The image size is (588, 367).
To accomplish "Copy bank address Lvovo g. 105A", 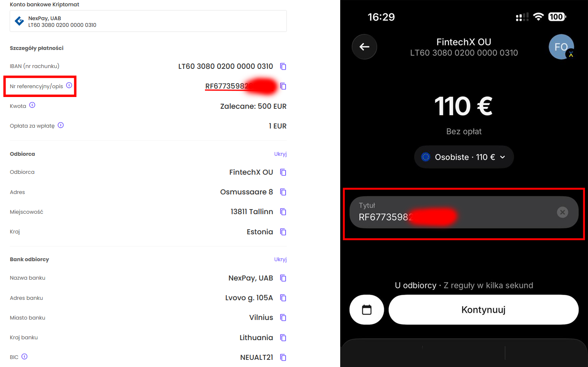I will click(283, 298).
